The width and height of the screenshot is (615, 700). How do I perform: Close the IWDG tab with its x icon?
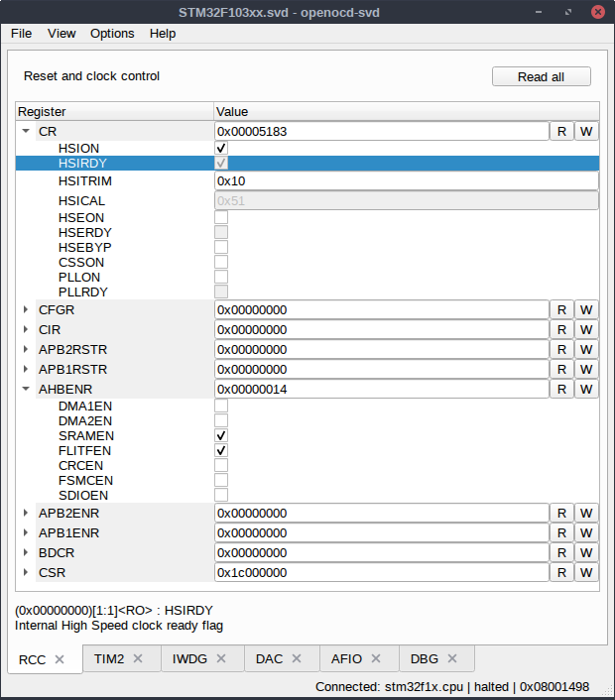pyautogui.click(x=221, y=658)
